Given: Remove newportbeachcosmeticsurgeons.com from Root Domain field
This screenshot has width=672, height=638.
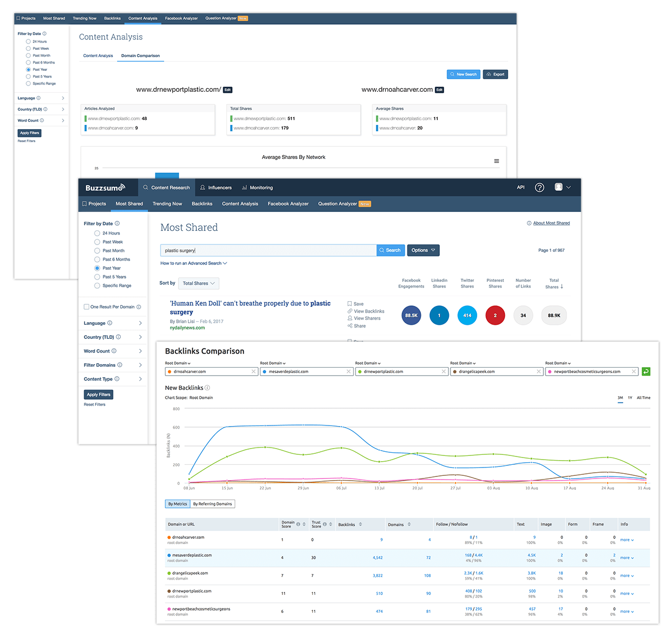Looking at the screenshot, I should pos(634,371).
